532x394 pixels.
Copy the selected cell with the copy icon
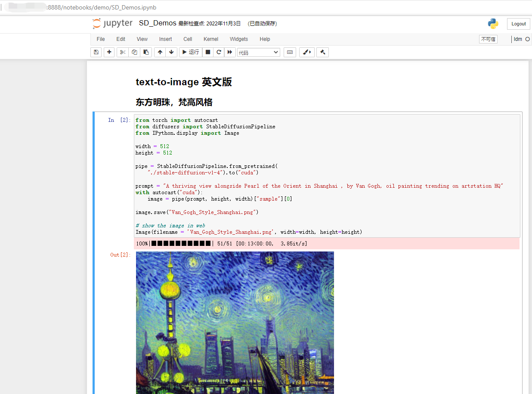134,52
